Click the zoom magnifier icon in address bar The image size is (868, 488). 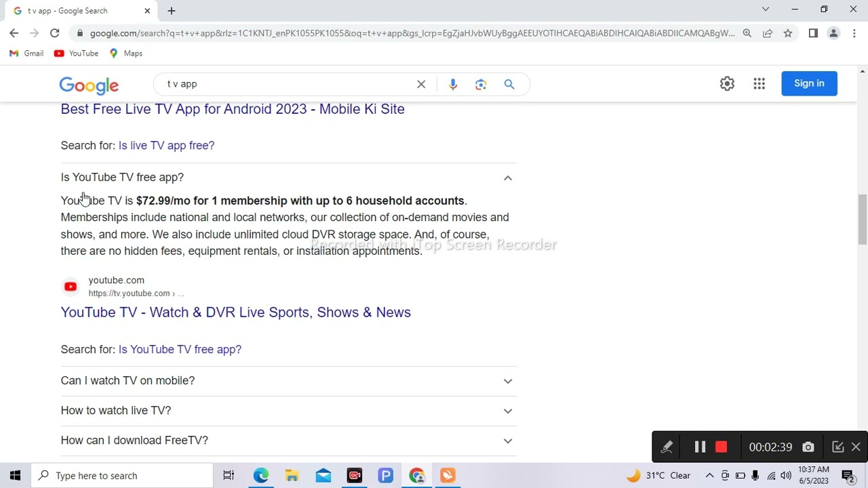747,33
